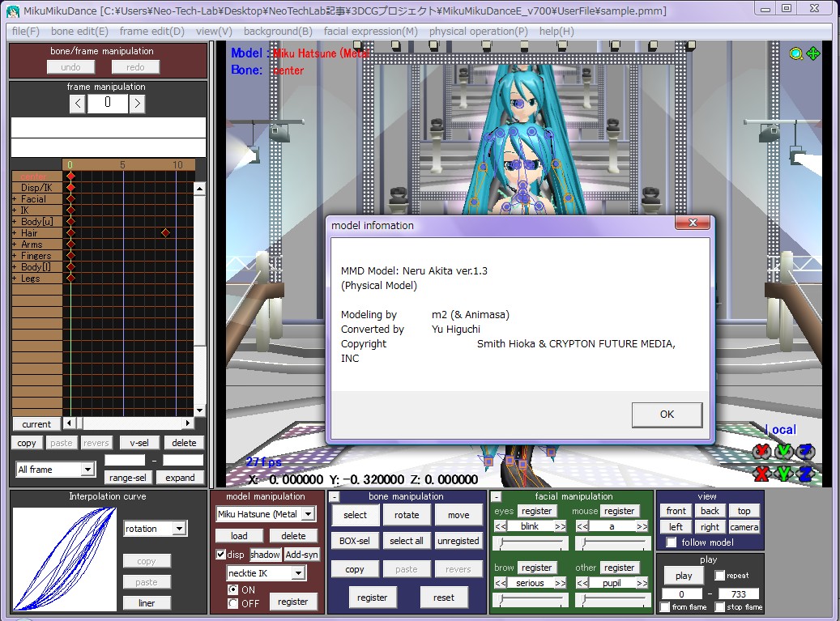Viewport: 840px width, 621px height.
Task: Expand the Arms bone group
Action: pyautogui.click(x=15, y=245)
